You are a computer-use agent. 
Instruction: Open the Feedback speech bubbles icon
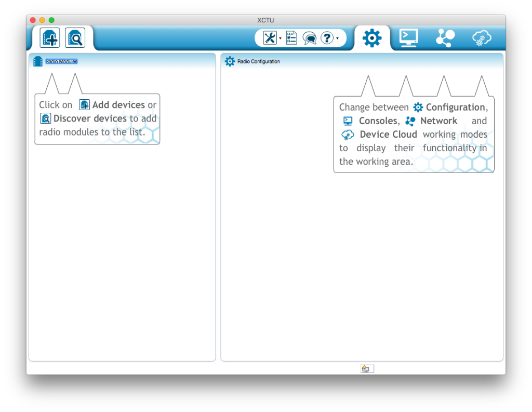310,38
